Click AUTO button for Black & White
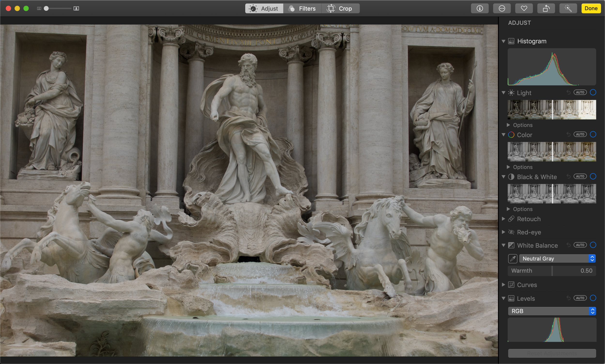Screen dimensions: 605x364 coord(580,176)
